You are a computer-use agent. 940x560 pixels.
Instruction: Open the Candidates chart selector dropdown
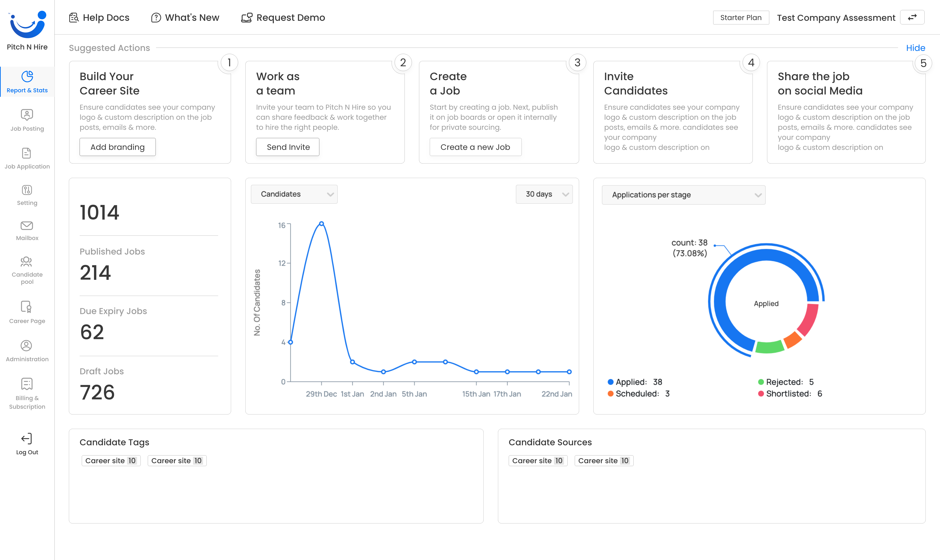(x=294, y=194)
